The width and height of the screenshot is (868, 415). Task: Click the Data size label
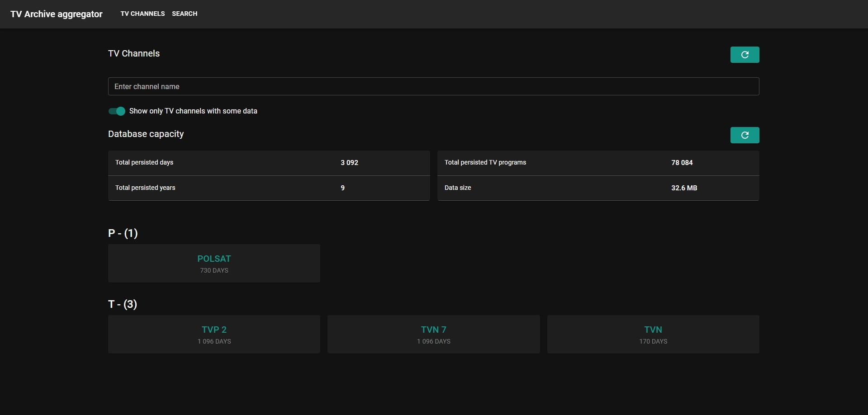click(458, 188)
